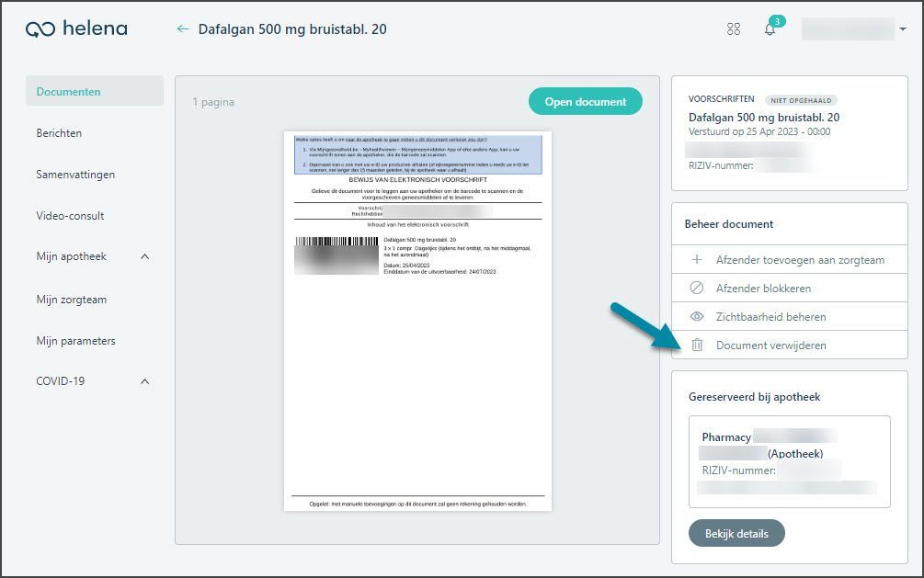The image size is (924, 578).
Task: Go back using the left arrow
Action: pyautogui.click(x=183, y=28)
